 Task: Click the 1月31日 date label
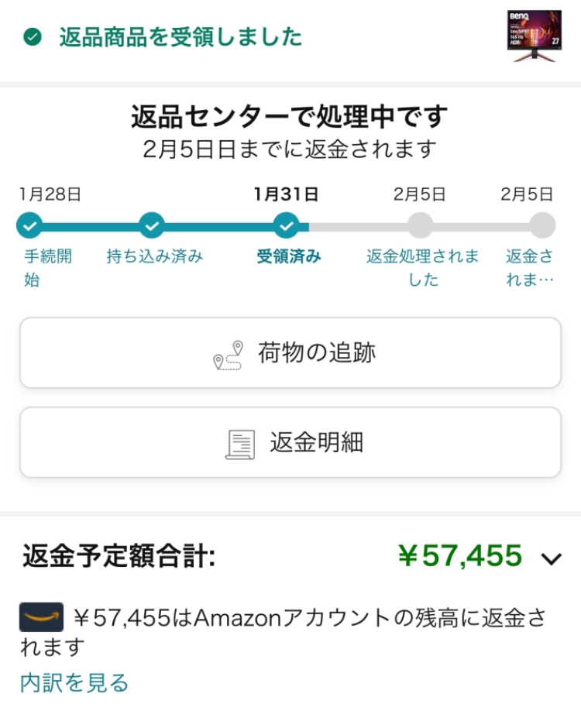286,194
